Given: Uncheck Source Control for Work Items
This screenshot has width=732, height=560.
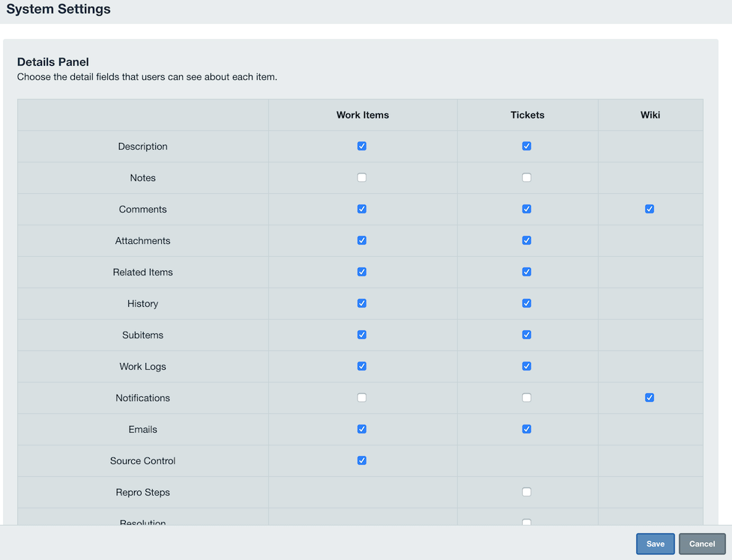Looking at the screenshot, I should [362, 460].
